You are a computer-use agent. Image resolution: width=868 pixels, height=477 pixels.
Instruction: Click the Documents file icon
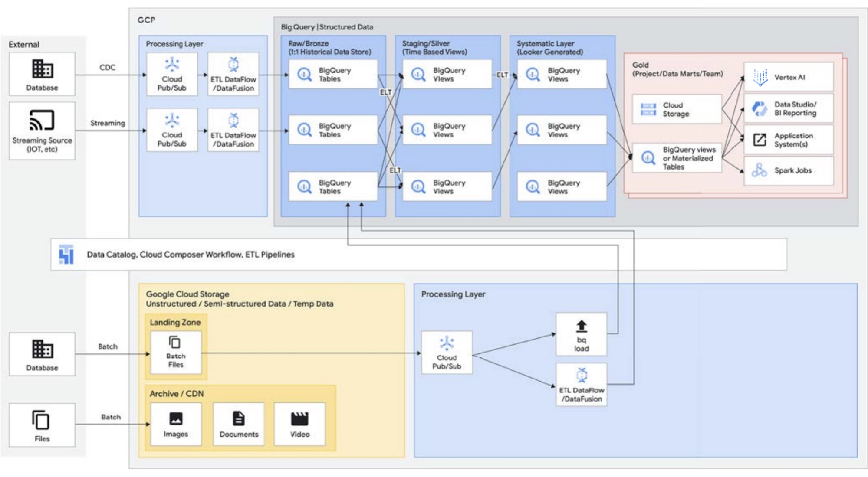click(x=239, y=419)
